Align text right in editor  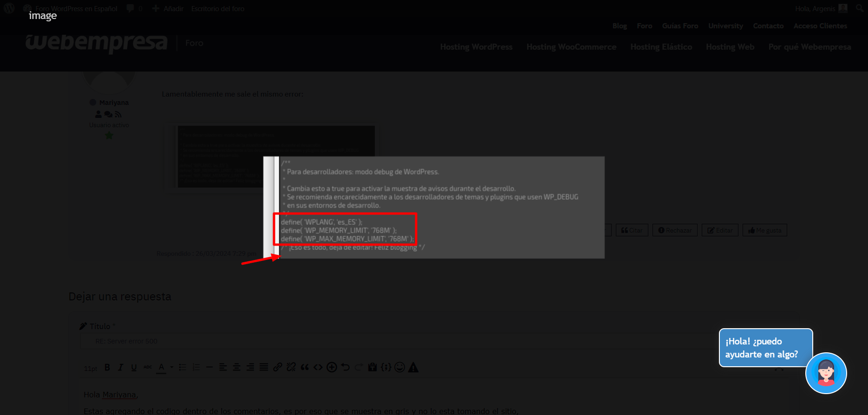tap(250, 367)
